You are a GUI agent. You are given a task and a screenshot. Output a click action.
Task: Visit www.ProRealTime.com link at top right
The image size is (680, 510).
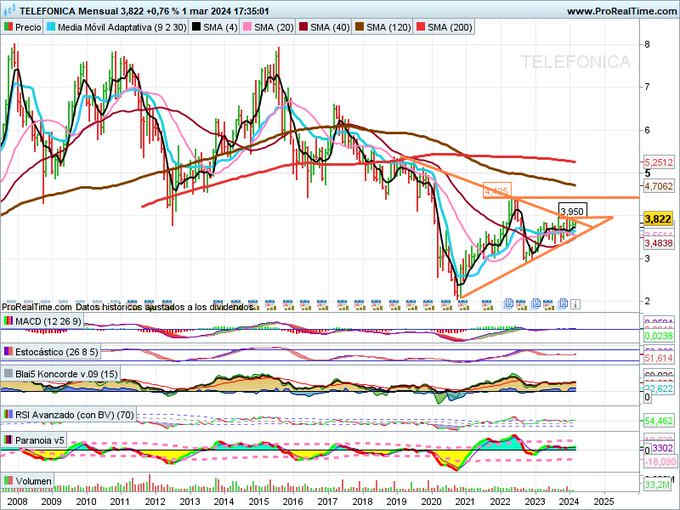622,11
